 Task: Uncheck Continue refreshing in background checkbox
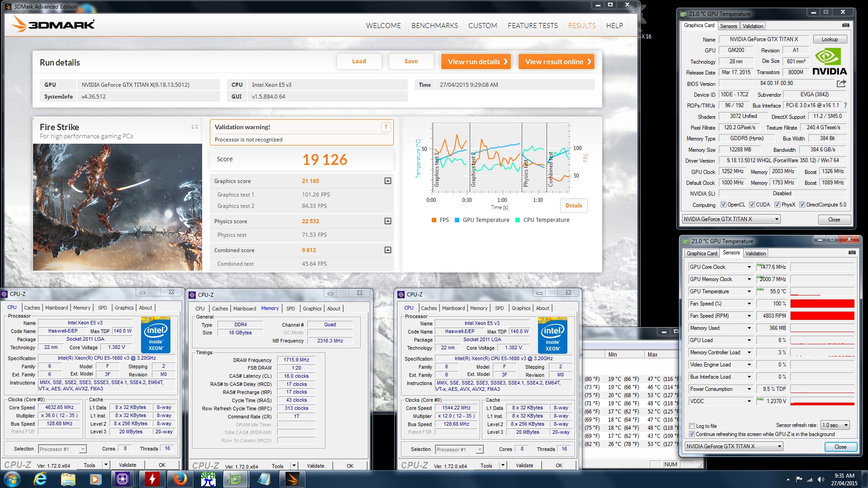tap(692, 434)
